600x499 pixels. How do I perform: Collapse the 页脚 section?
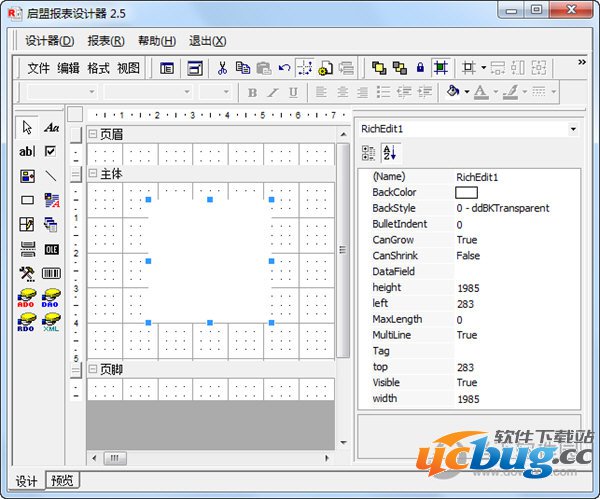point(93,369)
